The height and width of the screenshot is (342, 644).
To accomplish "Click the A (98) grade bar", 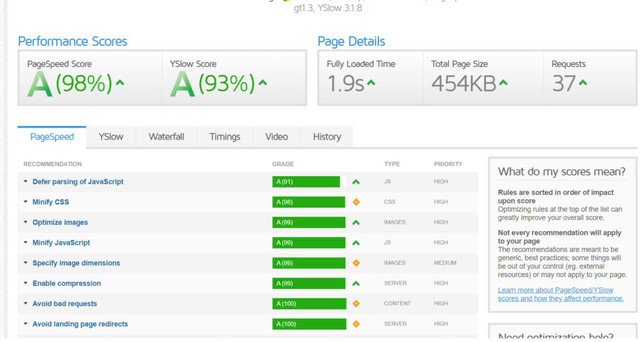I will point(309,202).
